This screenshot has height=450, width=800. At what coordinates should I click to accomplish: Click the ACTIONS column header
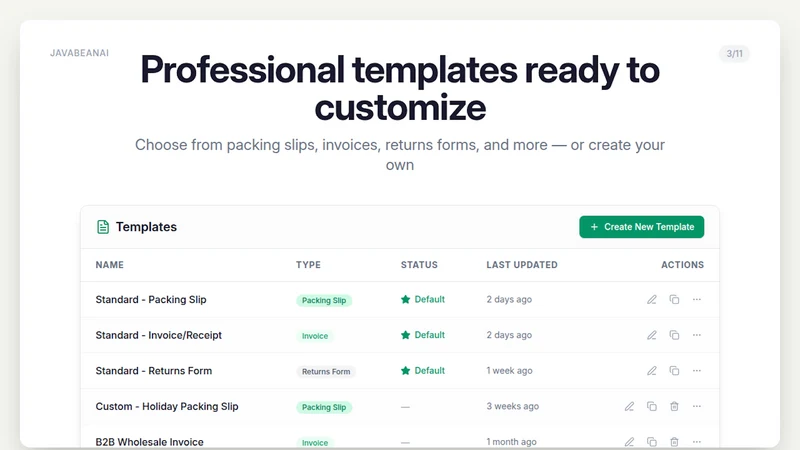(x=683, y=265)
